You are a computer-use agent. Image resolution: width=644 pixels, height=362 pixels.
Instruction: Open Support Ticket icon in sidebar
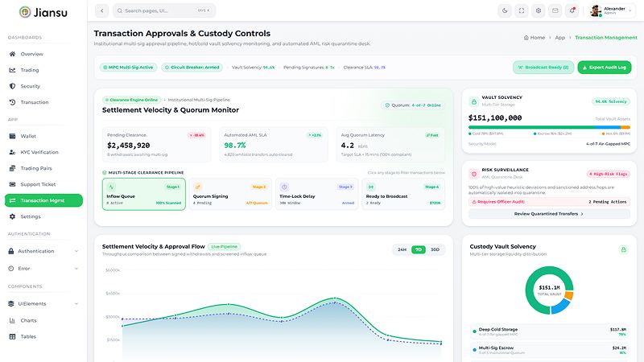click(12, 184)
